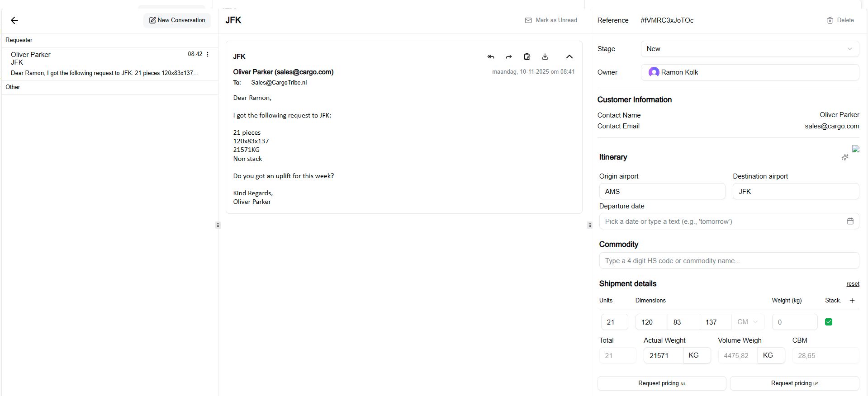Click the AI sparkle icon beside Itinerary
The height and width of the screenshot is (396, 868).
pyautogui.click(x=844, y=157)
